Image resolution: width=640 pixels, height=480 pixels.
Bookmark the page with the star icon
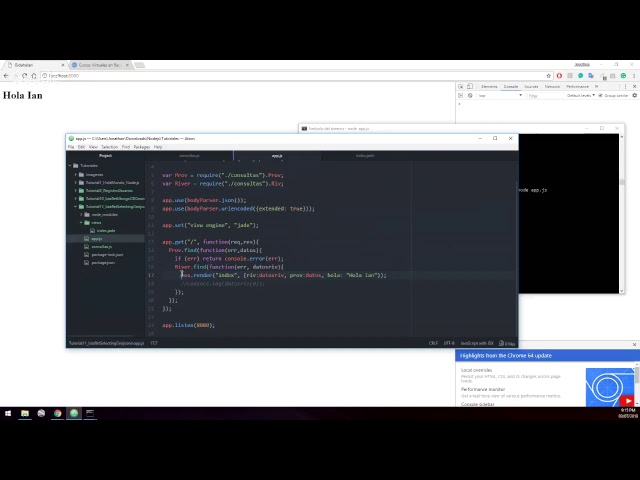pyautogui.click(x=549, y=76)
